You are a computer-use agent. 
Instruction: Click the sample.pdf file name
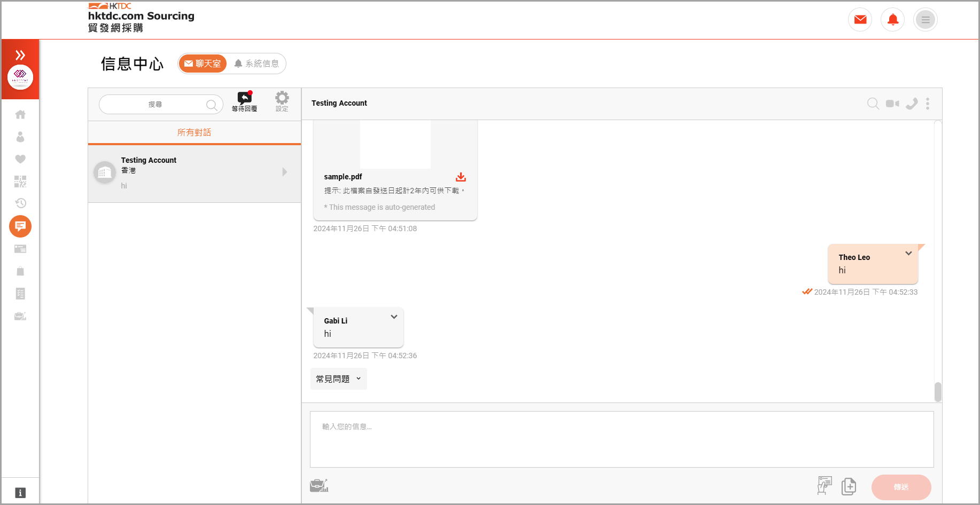point(343,177)
